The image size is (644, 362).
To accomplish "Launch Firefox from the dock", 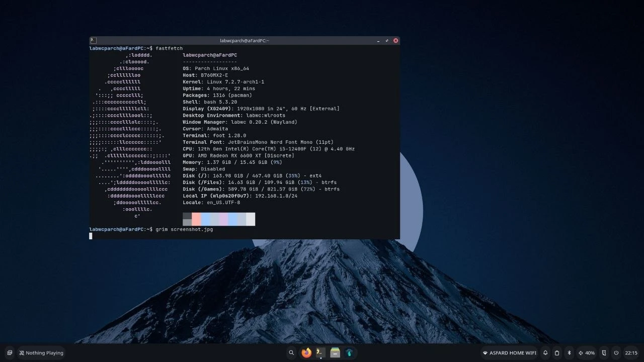I will pyautogui.click(x=306, y=353).
